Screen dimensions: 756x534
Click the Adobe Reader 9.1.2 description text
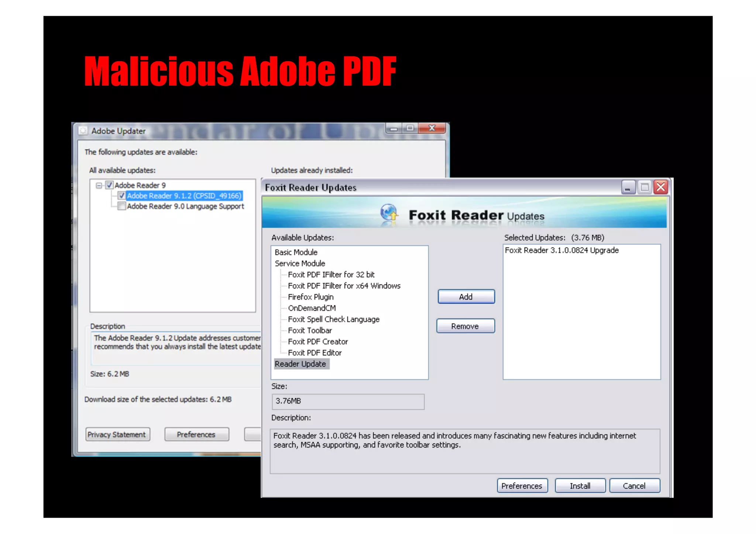pyautogui.click(x=177, y=342)
